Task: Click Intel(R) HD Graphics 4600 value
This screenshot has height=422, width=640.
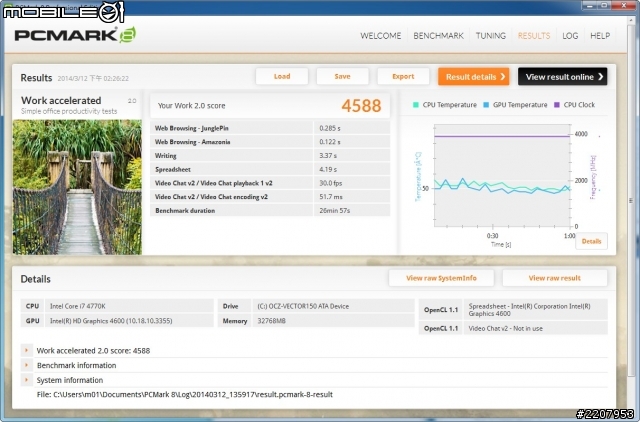Action: point(111,321)
